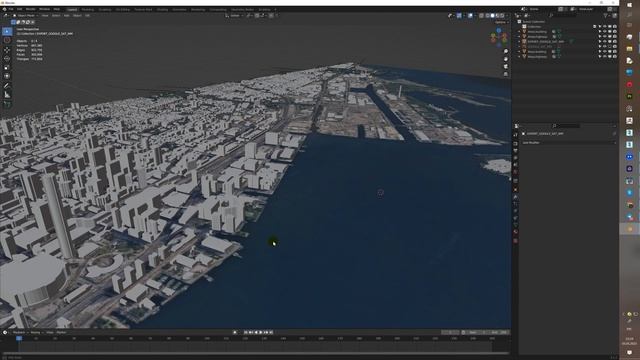The image size is (640, 360).
Task: Open the GIS menu in viewport header
Action: [x=87, y=16]
